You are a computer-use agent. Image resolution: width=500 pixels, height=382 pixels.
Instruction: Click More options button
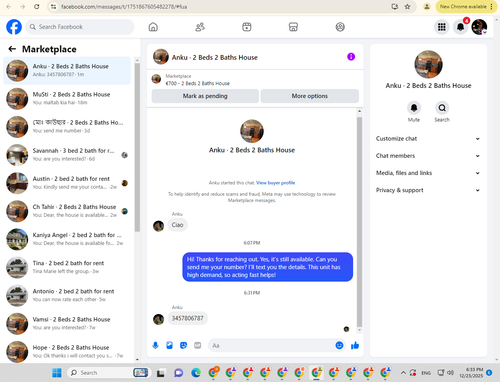(x=310, y=96)
